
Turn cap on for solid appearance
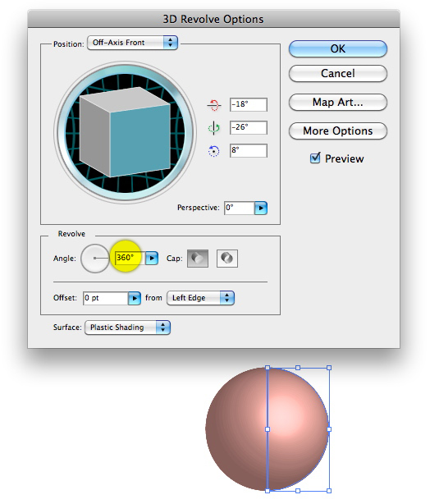(x=198, y=259)
